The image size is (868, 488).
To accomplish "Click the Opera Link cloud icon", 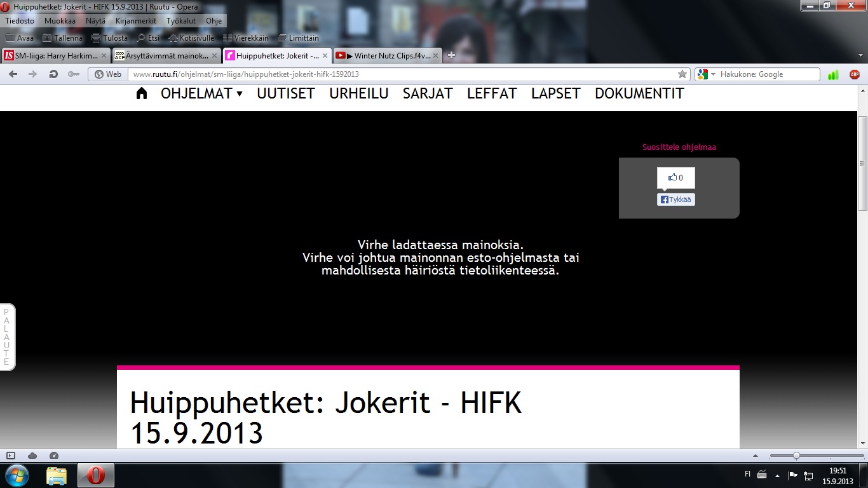I will [32, 456].
